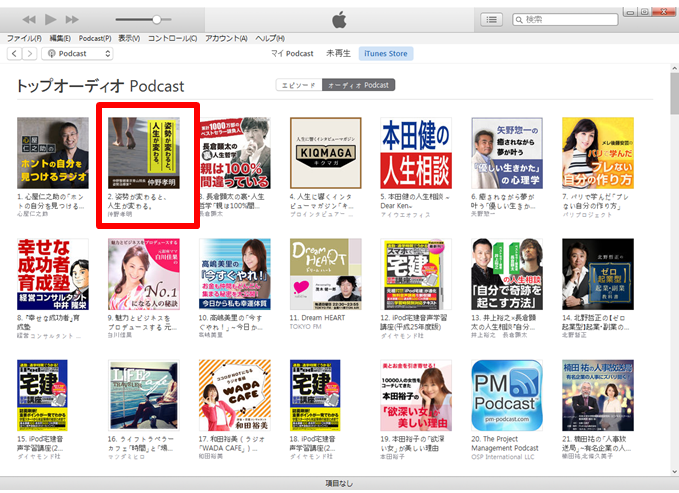Click the vertical scrollbar thumb

click(x=674, y=93)
